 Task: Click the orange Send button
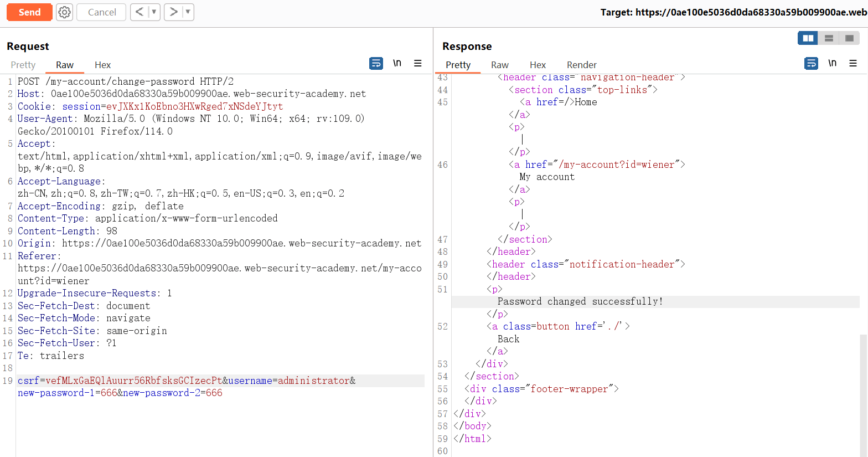point(29,12)
